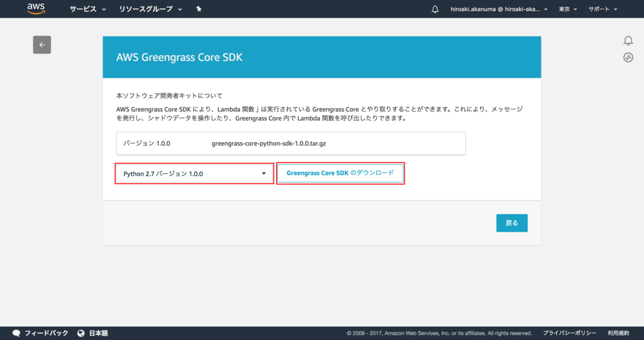Image resolution: width=644 pixels, height=340 pixels.
Task: Click the pin shortcut icon in navbar
Action: tap(199, 9)
